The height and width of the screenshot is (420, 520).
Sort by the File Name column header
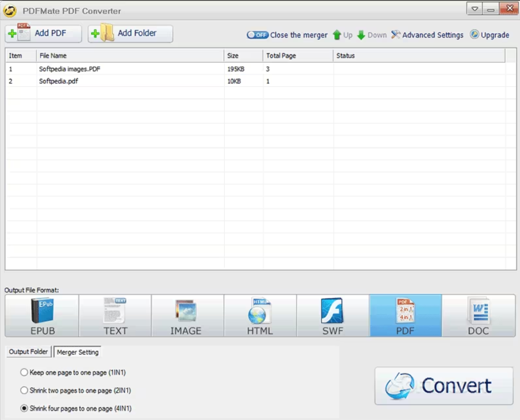(130, 56)
